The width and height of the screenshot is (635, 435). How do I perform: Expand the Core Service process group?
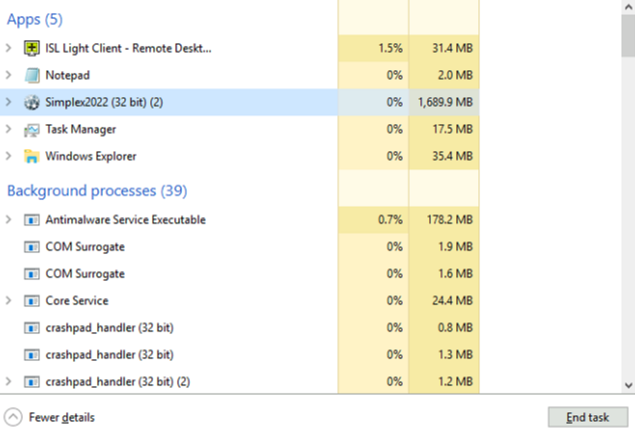point(9,301)
